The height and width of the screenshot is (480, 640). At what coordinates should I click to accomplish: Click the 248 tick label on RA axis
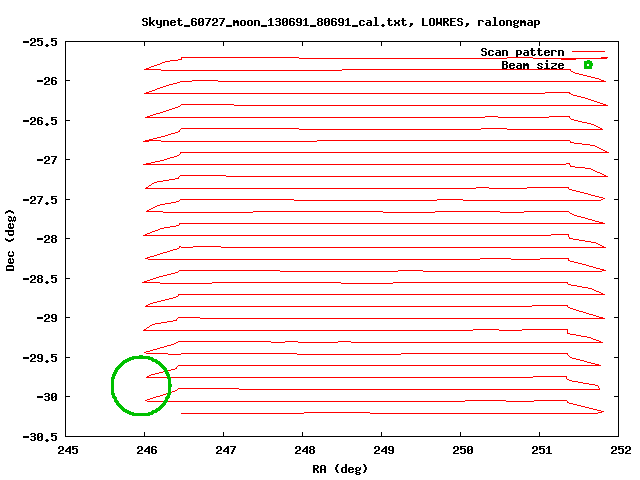click(x=304, y=450)
